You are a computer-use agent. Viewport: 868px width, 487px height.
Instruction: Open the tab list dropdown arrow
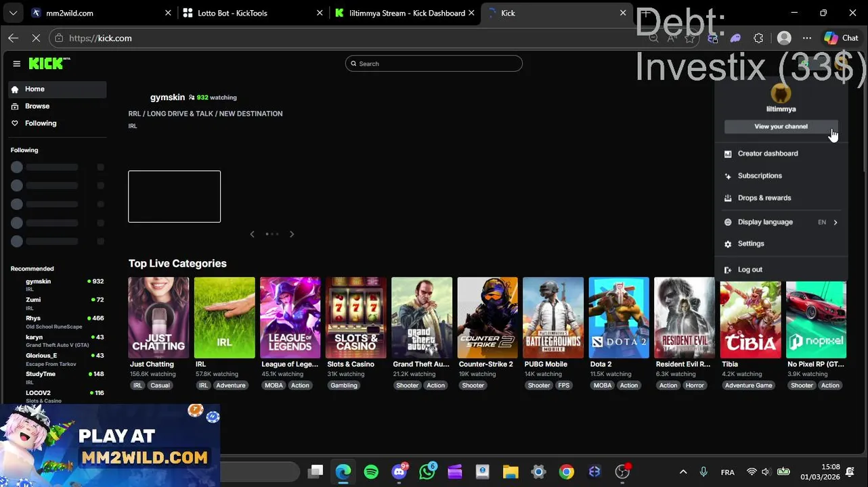(13, 13)
